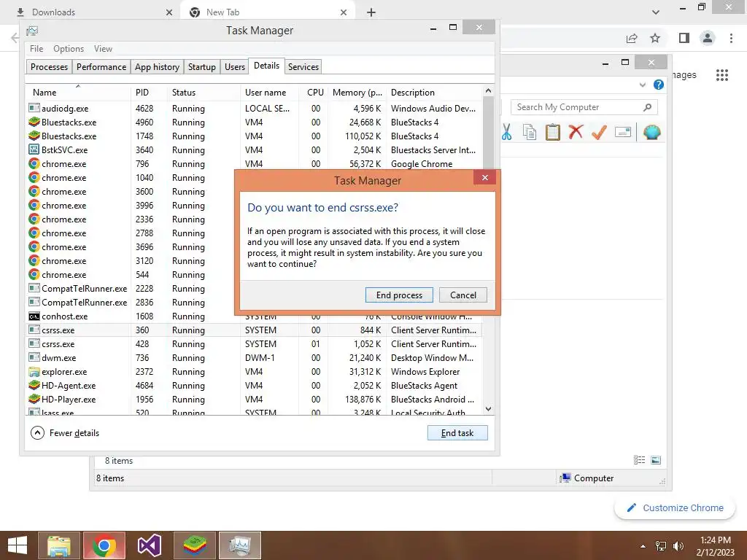Show hidden tray icons arrow
This screenshot has width=747, height=560.
click(x=643, y=546)
